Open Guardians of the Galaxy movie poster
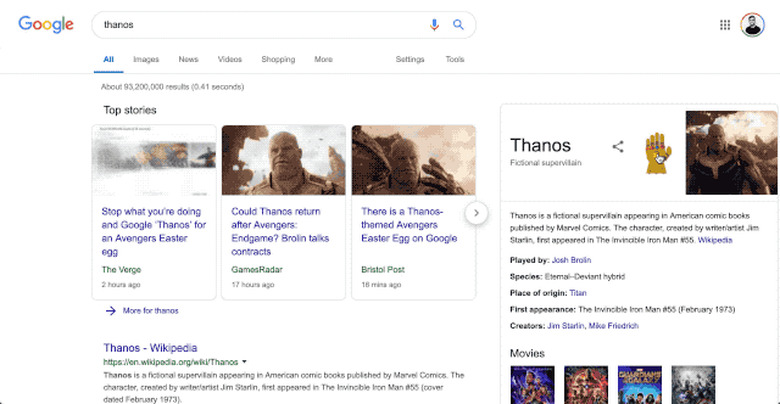Image resolution: width=780 pixels, height=404 pixels. 640,385
